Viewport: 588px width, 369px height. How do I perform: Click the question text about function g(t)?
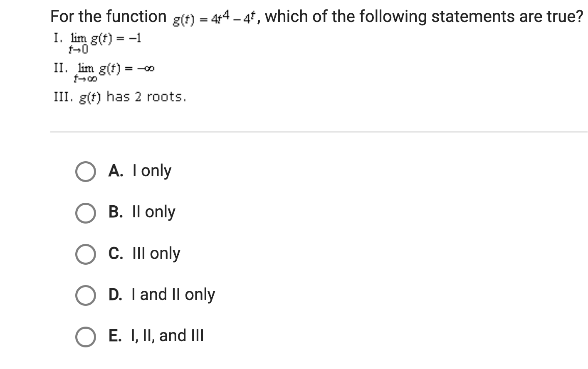(316, 17)
